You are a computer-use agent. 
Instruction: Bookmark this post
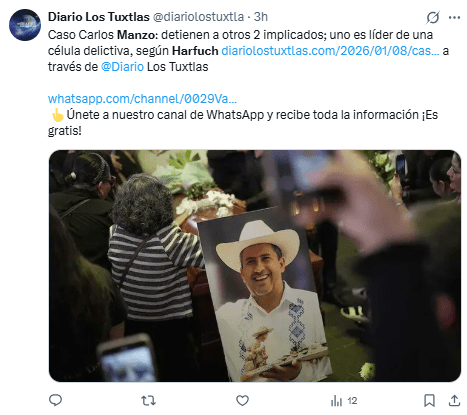point(429,400)
